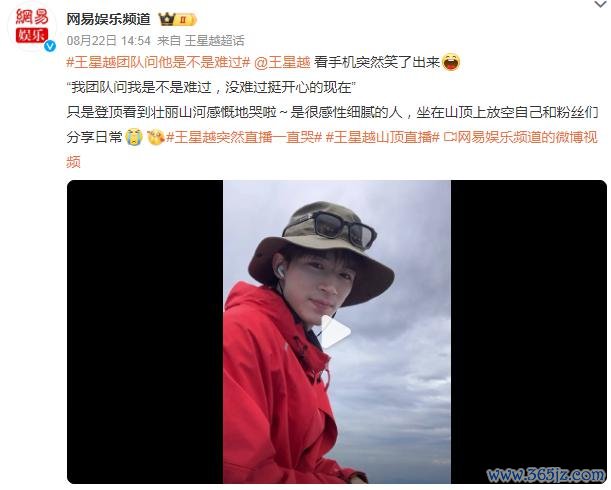
Task: Expand the post options chevron
Action: (601, 4)
